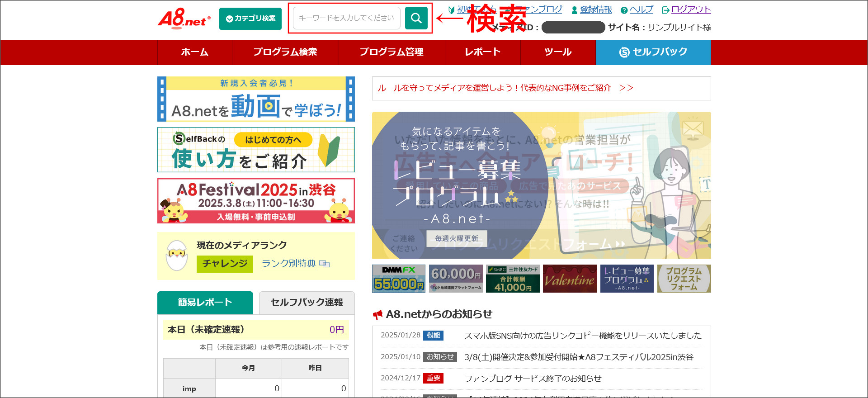Click the egg chick media rank icon
This screenshot has height=398, width=868.
pyautogui.click(x=176, y=256)
